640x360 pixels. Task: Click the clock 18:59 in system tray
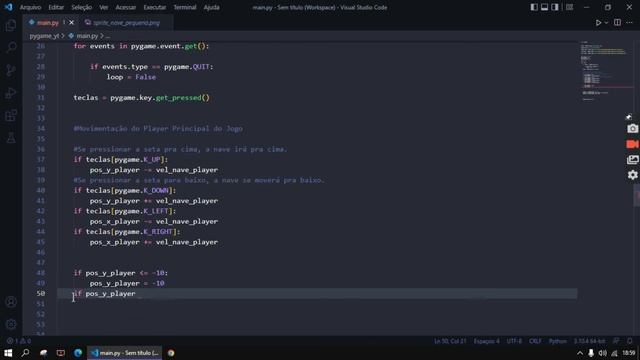[x=629, y=353]
